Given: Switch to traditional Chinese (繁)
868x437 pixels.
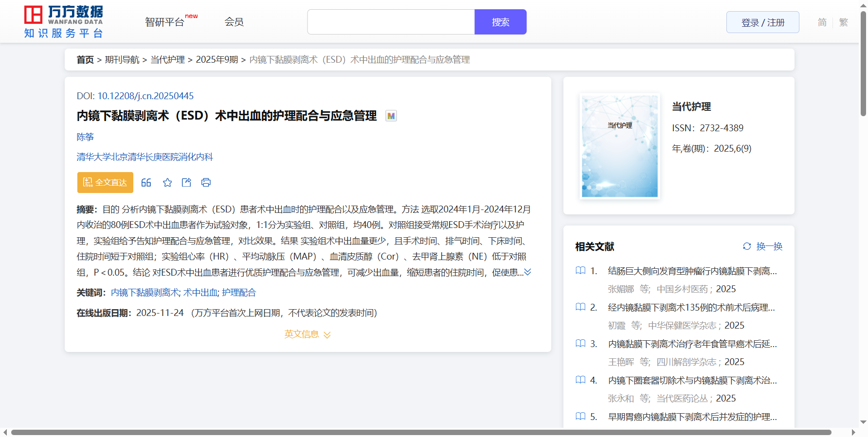Looking at the screenshot, I should point(844,22).
